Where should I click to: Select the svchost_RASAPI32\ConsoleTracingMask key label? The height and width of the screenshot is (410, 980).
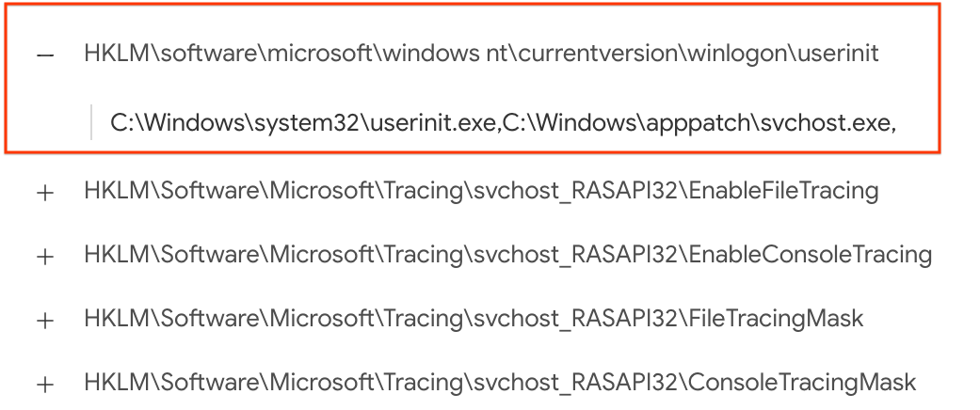tap(500, 382)
